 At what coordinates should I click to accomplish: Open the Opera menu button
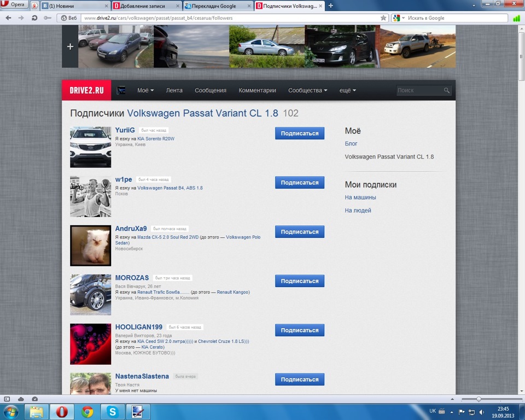[13, 5]
